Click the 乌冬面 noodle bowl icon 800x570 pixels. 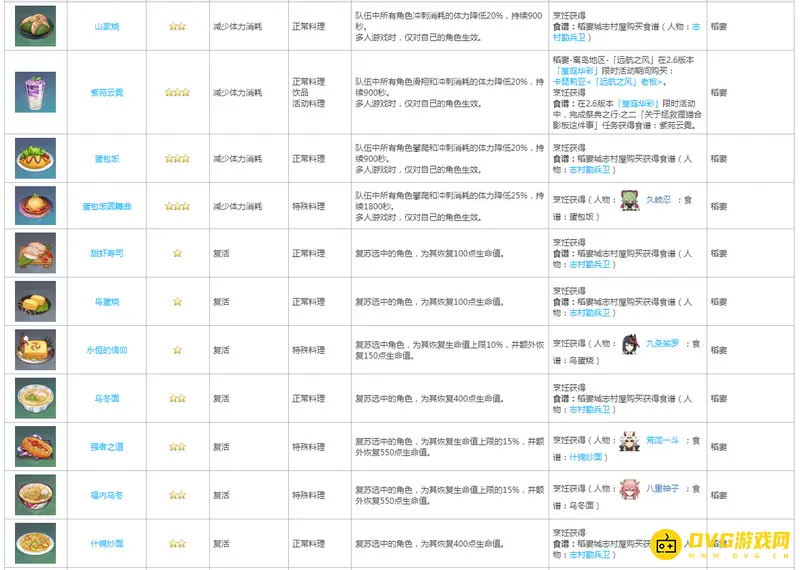[x=35, y=398]
